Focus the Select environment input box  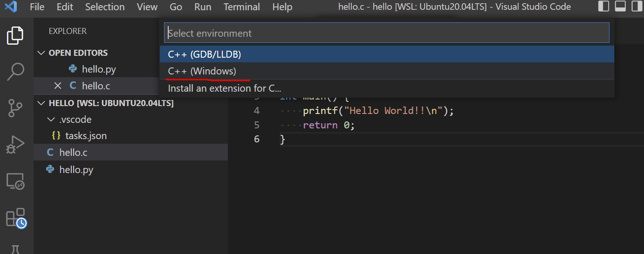[x=387, y=33]
